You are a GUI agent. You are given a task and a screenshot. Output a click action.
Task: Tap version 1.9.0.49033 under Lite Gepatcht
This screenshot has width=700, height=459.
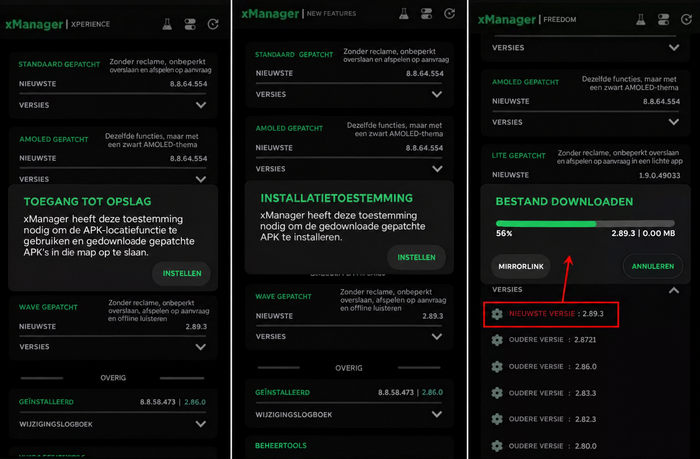659,175
